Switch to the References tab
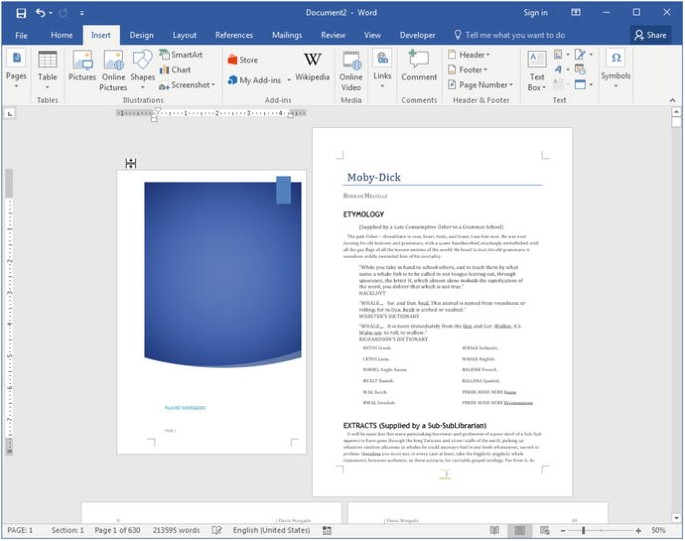Viewport: 685px width, 541px height. [234, 35]
